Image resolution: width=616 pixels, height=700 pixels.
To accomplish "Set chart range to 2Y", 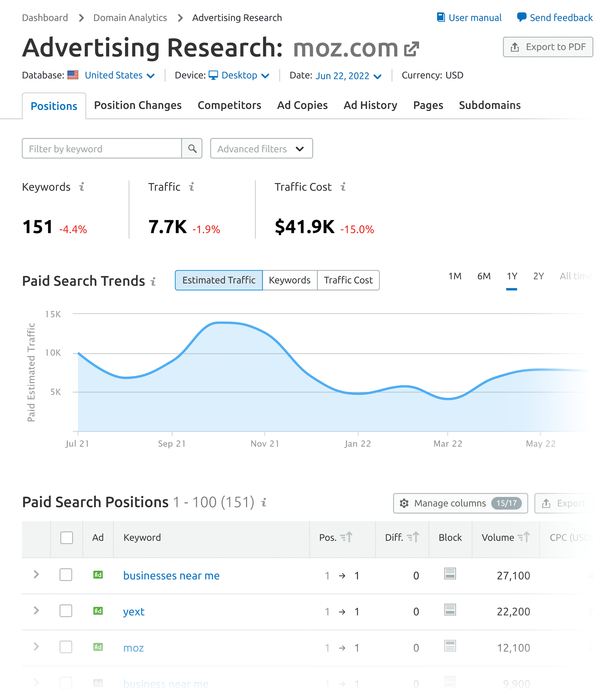I will (538, 276).
